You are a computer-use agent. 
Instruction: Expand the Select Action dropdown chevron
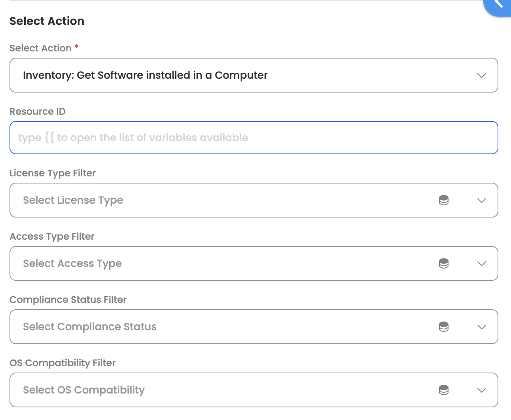tap(481, 76)
